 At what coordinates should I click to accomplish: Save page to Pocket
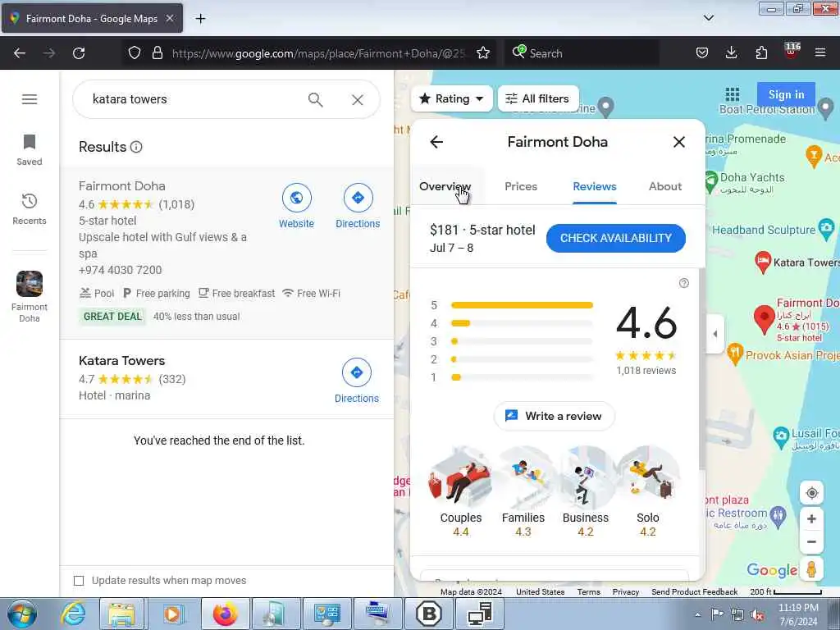[x=702, y=52]
